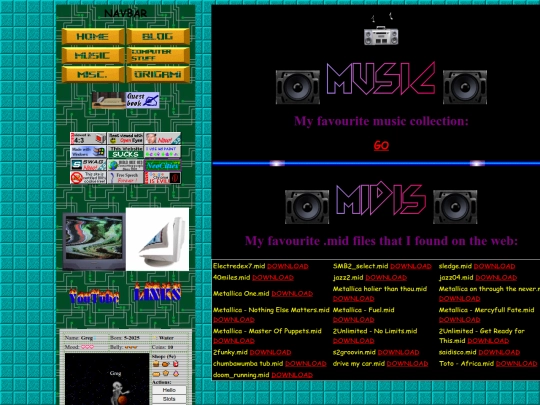Click the cookie-free no-cookies badge

(x=88, y=178)
